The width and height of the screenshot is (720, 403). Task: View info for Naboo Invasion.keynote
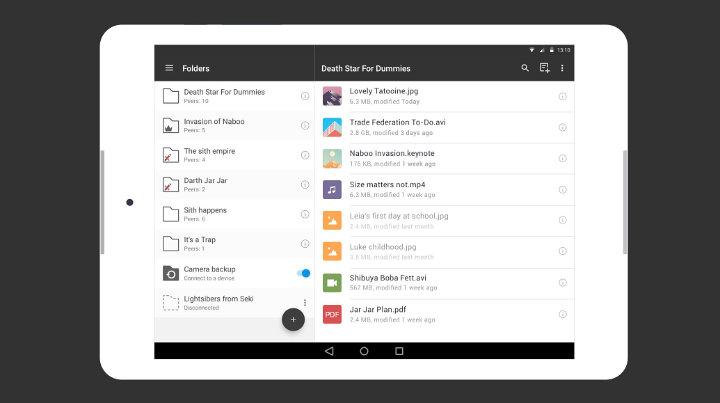(x=562, y=158)
